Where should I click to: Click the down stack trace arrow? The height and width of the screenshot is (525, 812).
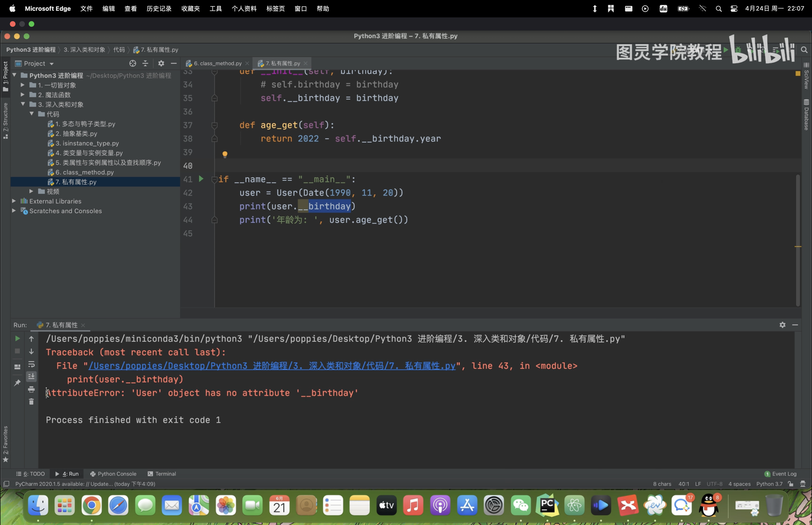[31, 351]
